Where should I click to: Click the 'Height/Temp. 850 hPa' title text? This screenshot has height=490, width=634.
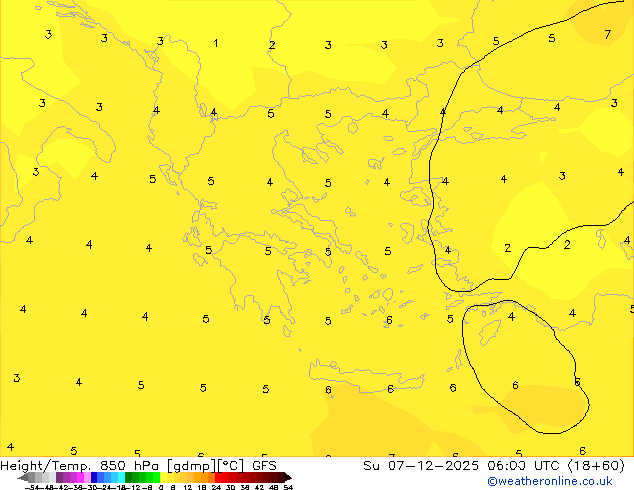point(79,466)
